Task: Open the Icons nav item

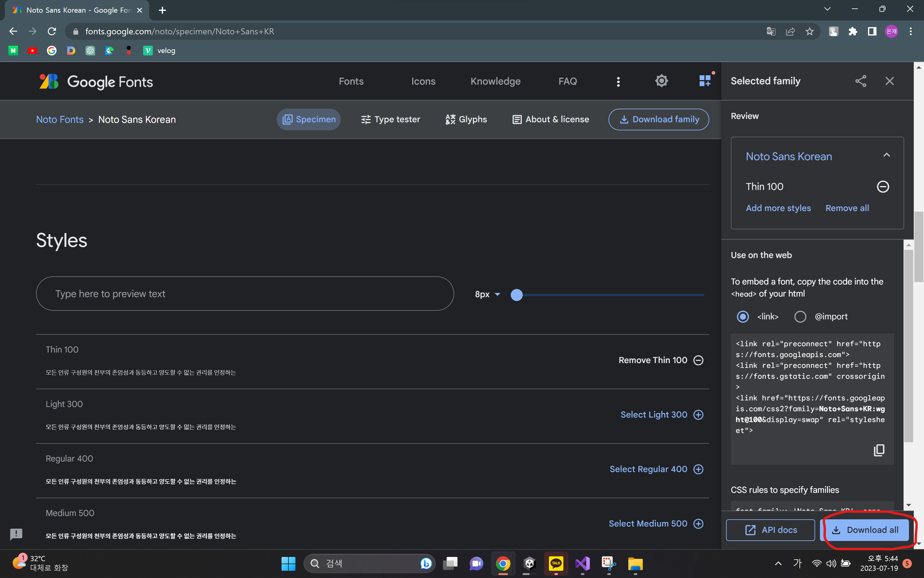Action: (423, 81)
